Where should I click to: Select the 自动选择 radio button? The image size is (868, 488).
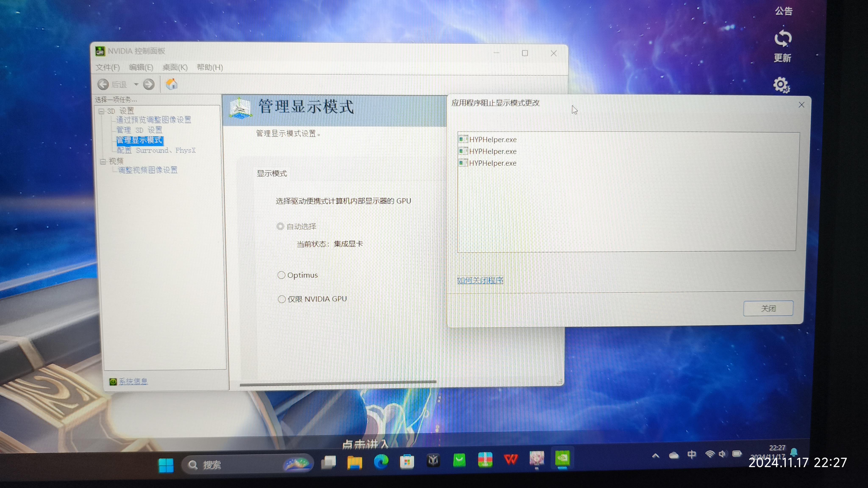coord(280,226)
